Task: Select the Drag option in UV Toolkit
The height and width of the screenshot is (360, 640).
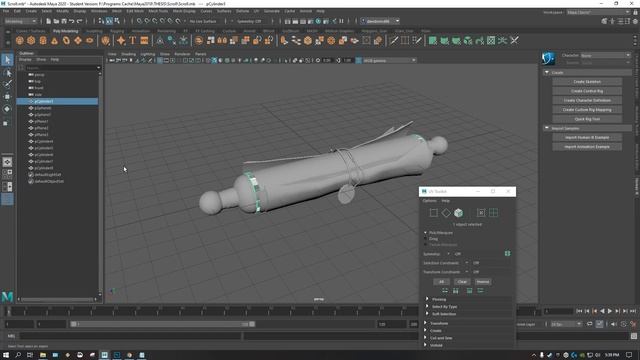Action: pos(431,239)
